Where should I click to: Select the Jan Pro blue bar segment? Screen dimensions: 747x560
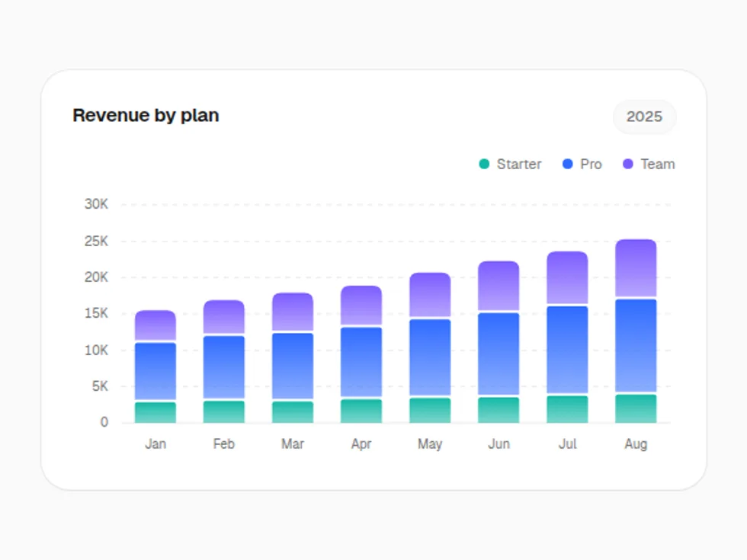155,372
